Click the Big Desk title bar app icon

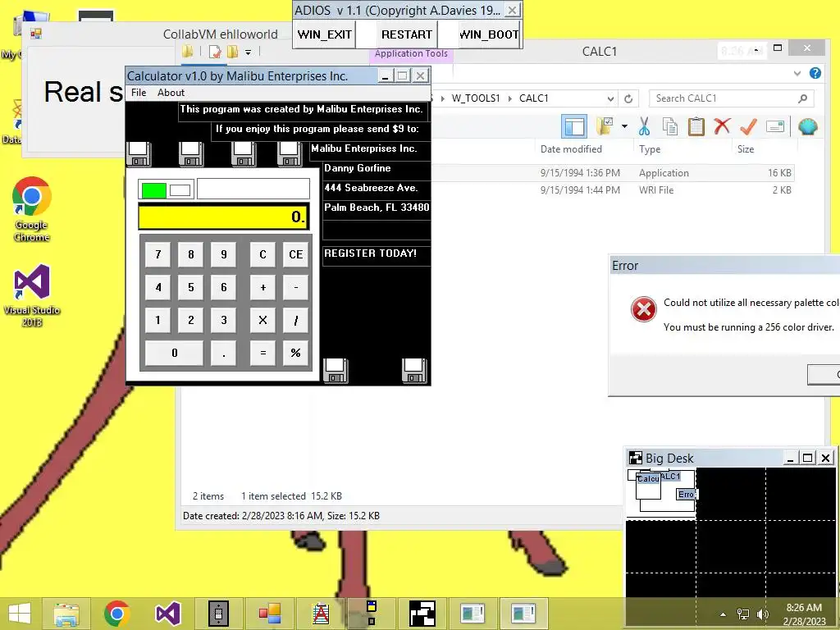(x=636, y=458)
